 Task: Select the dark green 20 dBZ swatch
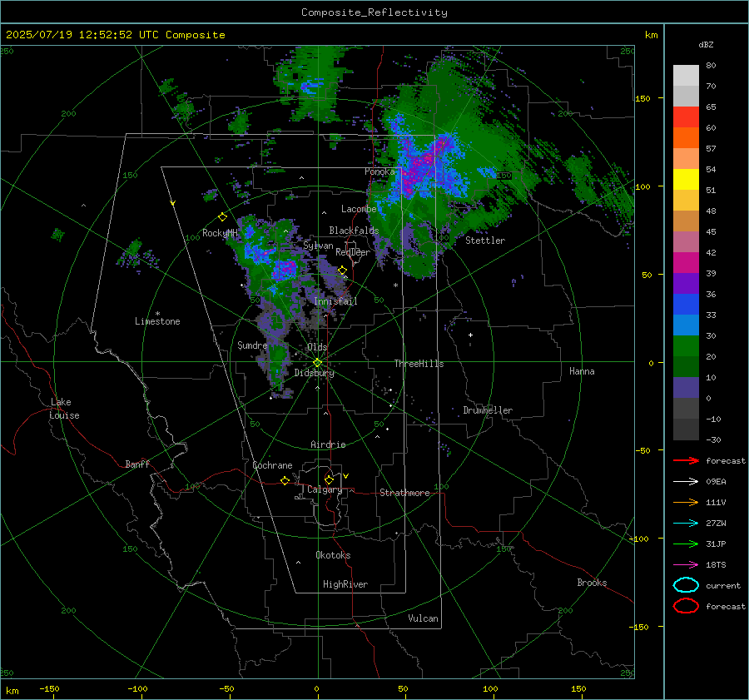[686, 366]
